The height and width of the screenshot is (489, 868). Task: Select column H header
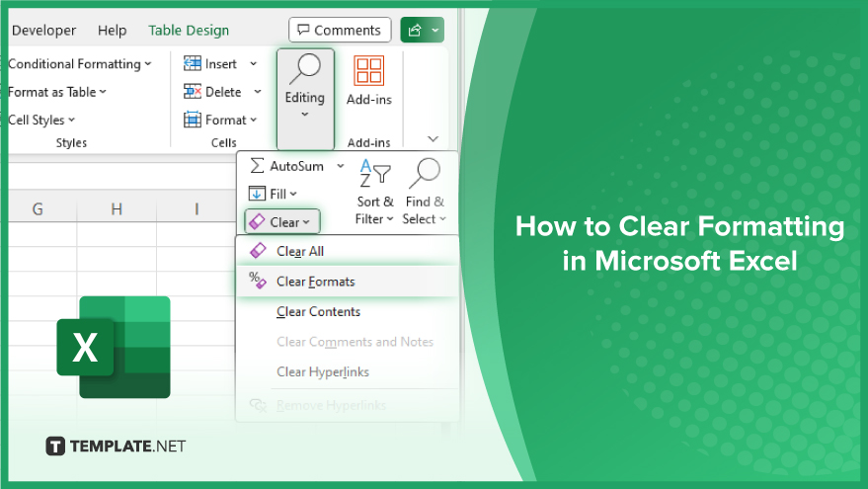117,208
